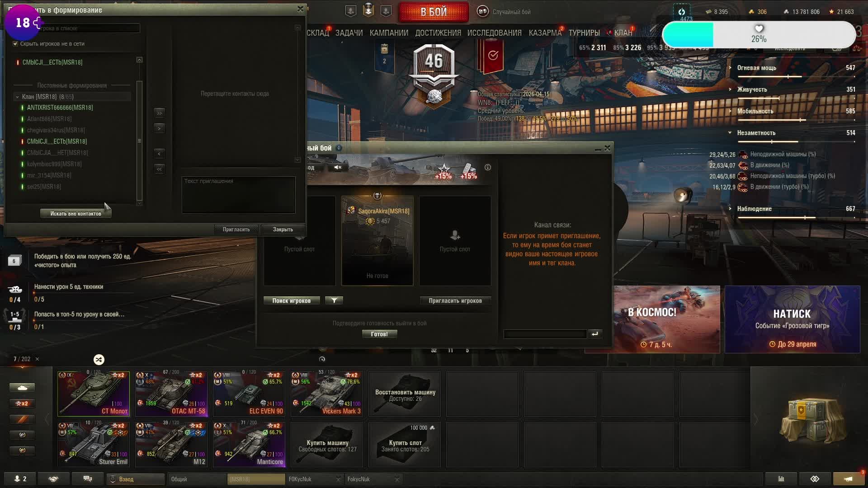Click "Искать вне контактов" button
This screenshot has width=868, height=488.
click(75, 214)
